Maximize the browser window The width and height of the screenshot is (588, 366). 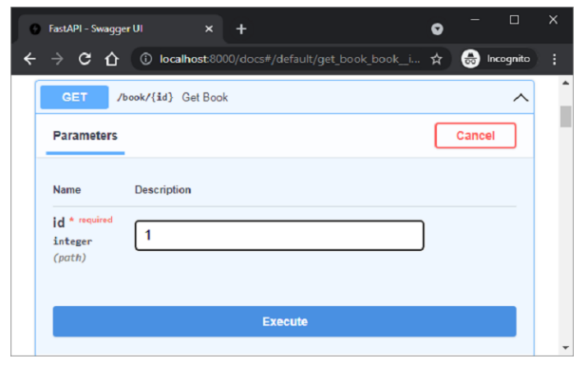click(x=514, y=20)
